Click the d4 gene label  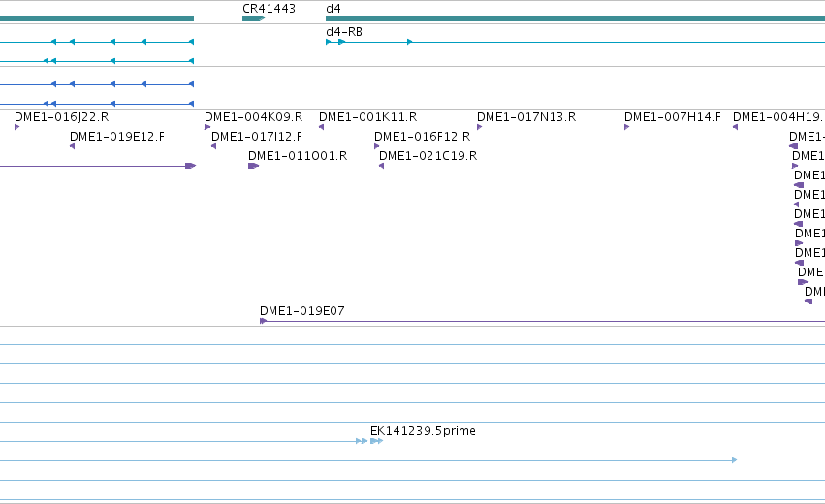[x=333, y=9]
